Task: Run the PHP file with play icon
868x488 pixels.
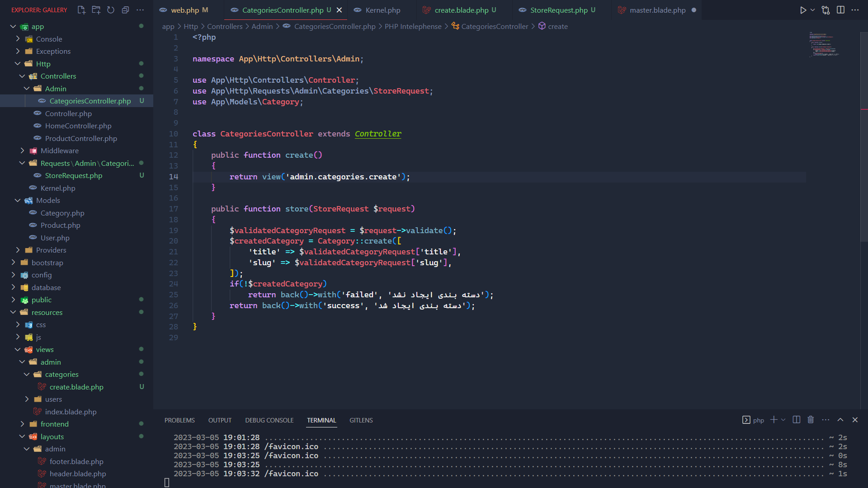Action: coord(803,10)
